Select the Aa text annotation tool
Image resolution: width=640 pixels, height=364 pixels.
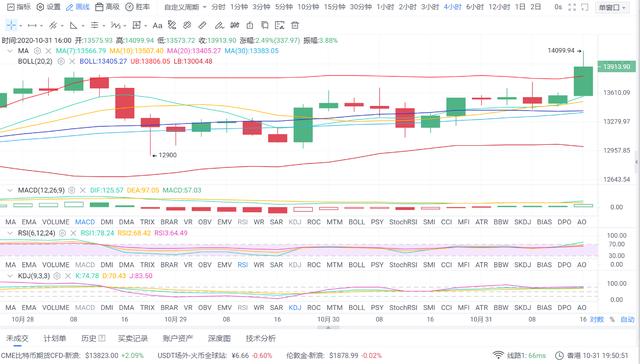click(157, 25)
